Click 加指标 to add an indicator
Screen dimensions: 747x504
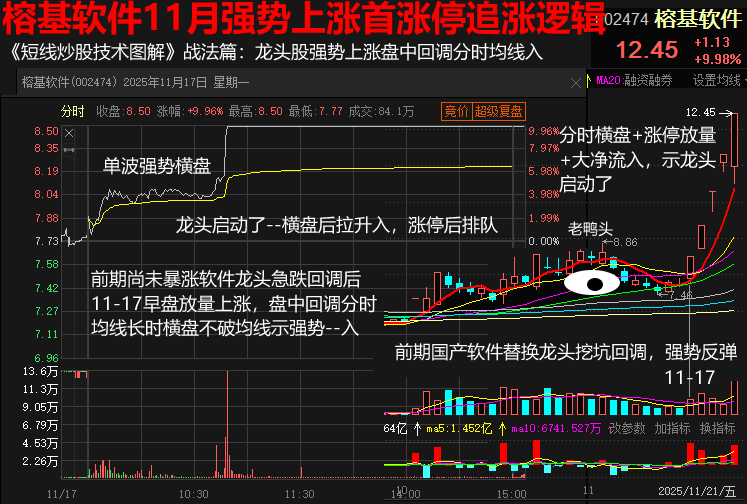coord(672,428)
